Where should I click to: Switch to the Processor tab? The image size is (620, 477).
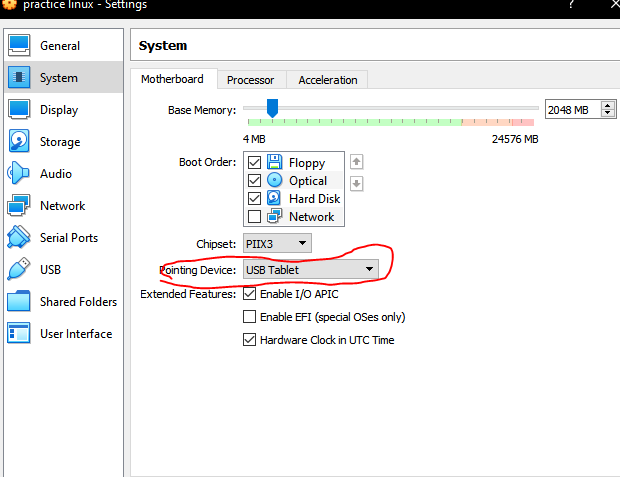pyautogui.click(x=251, y=80)
